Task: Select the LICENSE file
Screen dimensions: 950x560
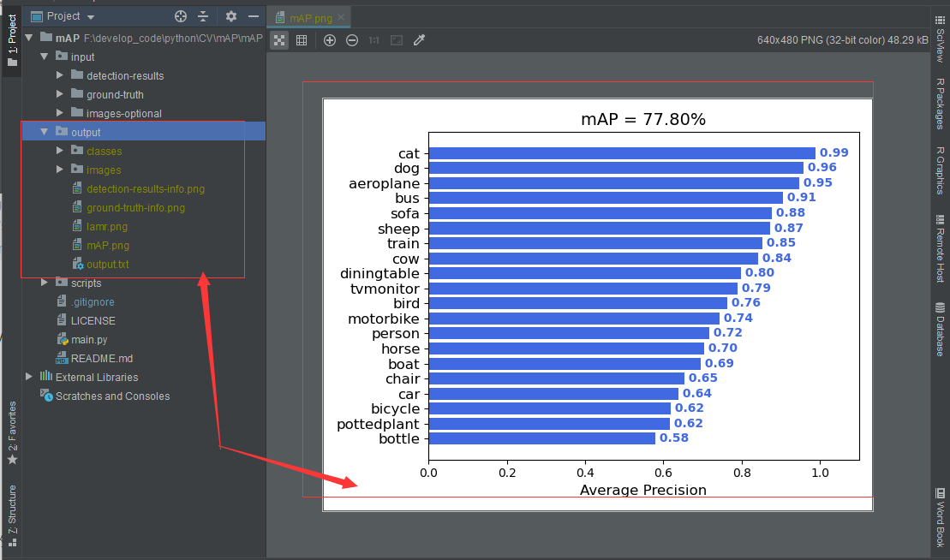Action: [x=93, y=320]
